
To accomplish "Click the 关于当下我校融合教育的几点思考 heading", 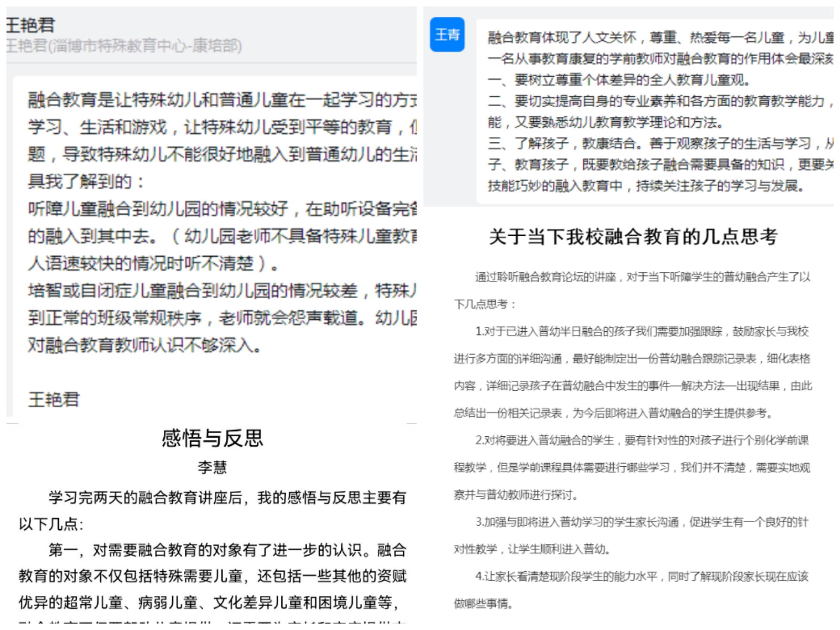I will (633, 236).
